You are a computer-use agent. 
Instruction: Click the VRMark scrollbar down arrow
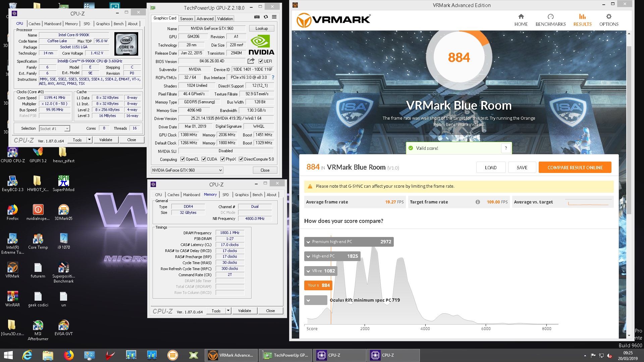coord(629,336)
